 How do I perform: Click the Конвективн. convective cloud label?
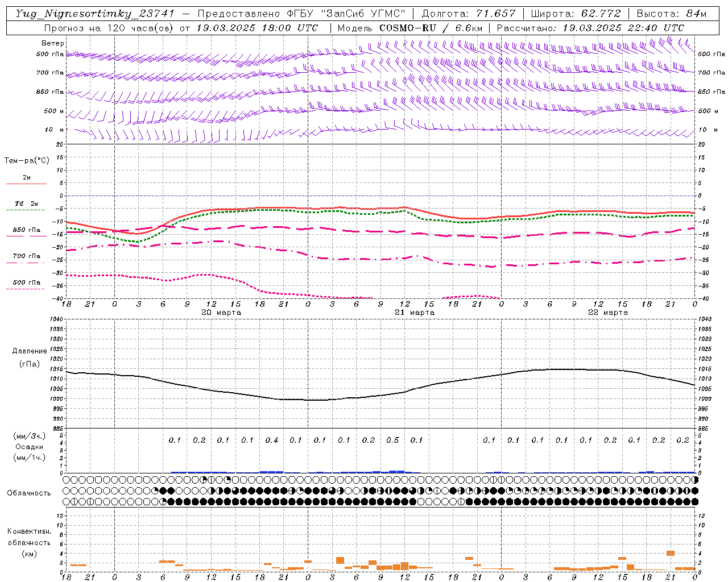click(x=29, y=531)
